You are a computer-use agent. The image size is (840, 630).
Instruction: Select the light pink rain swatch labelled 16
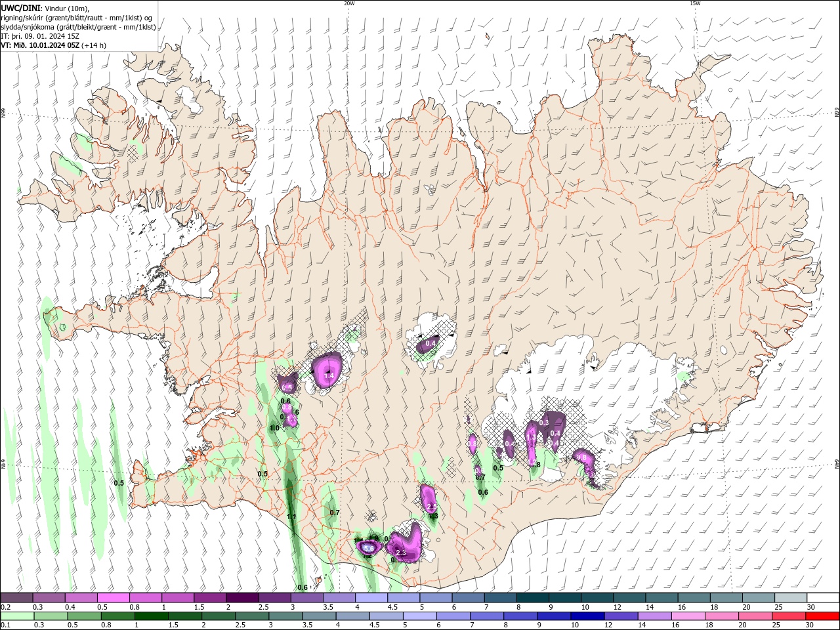tap(688, 616)
